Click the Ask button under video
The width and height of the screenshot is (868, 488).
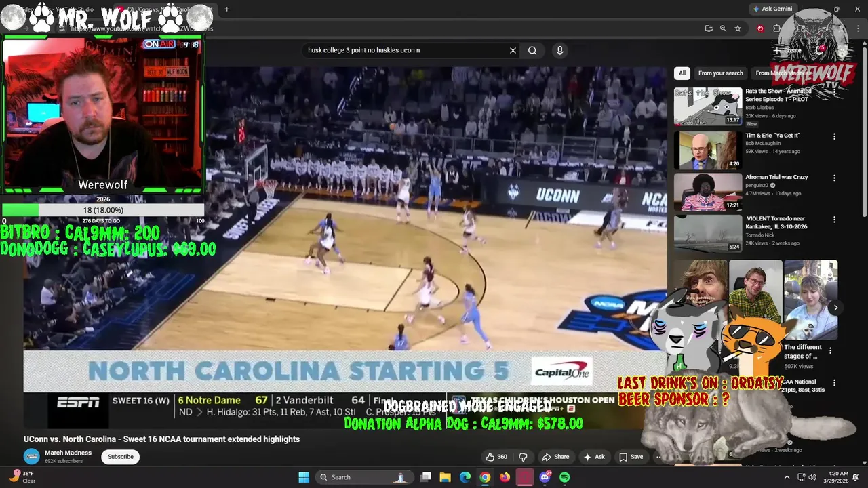point(594,457)
